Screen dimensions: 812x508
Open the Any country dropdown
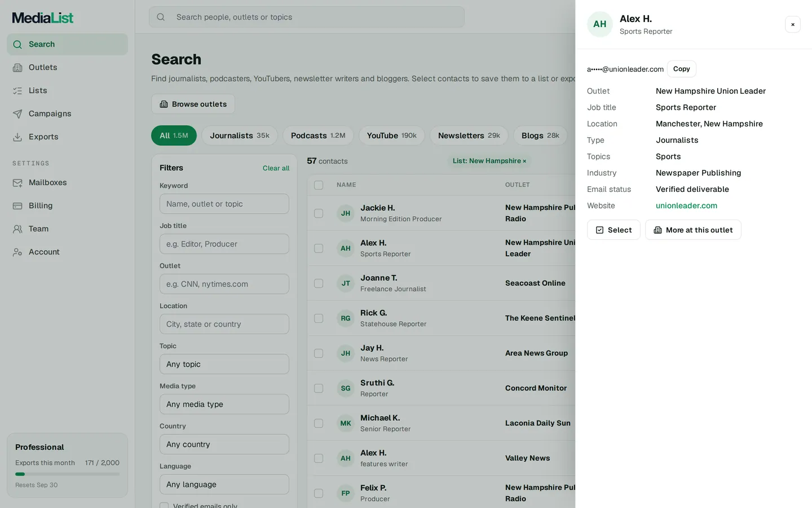click(224, 444)
